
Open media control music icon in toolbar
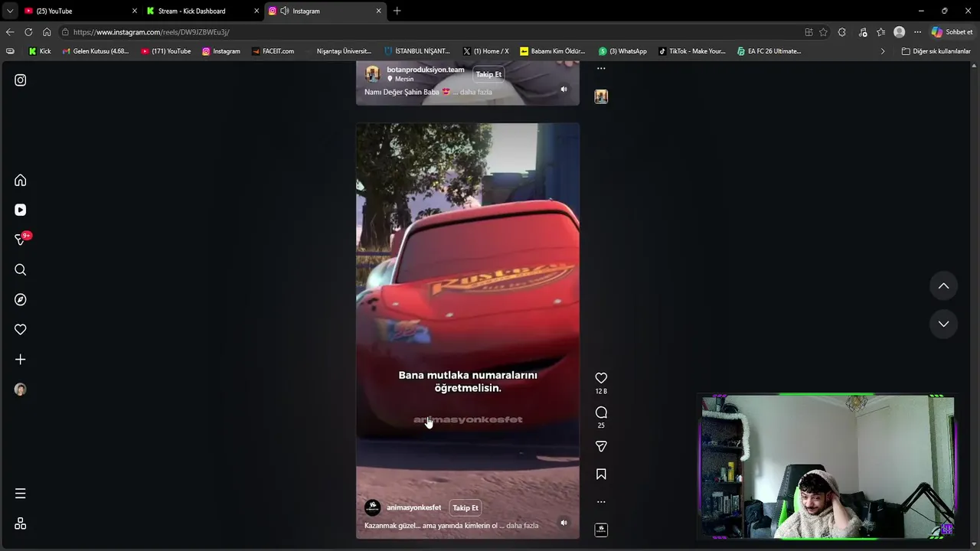863,32
